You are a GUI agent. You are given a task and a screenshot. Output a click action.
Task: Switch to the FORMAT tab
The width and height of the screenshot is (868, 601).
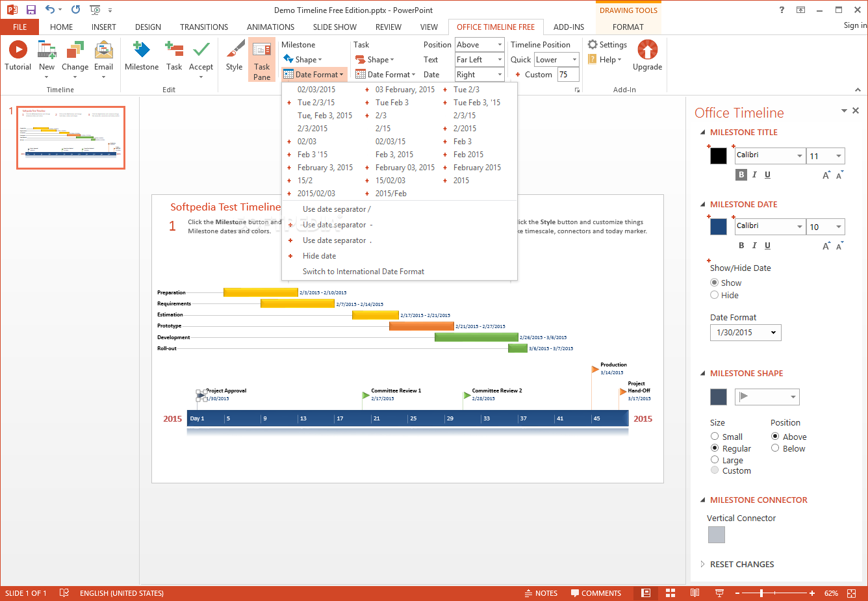coord(628,27)
